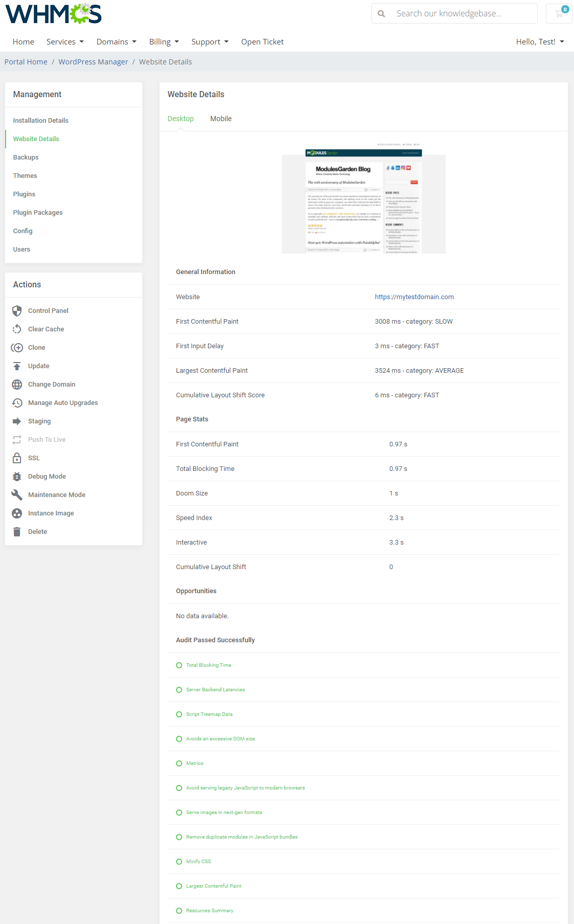Click the Change Domain globe icon
Image resolution: width=574 pixels, height=924 pixels.
click(17, 385)
